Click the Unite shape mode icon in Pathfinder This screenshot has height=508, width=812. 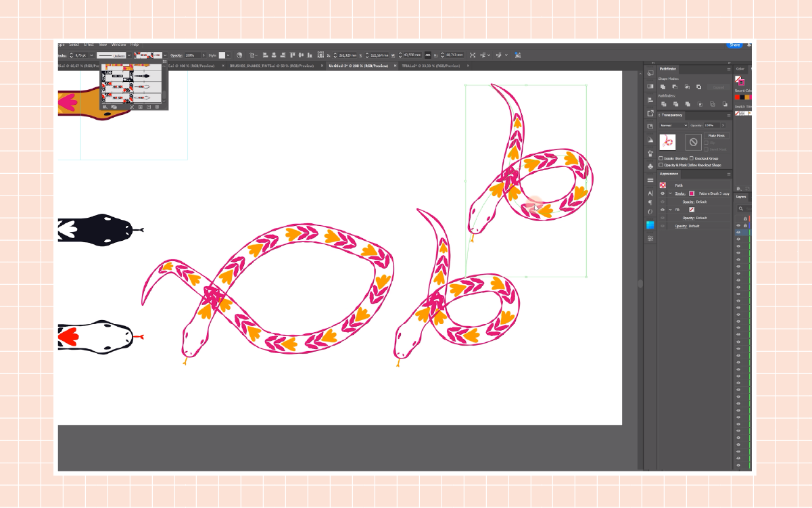[663, 87]
